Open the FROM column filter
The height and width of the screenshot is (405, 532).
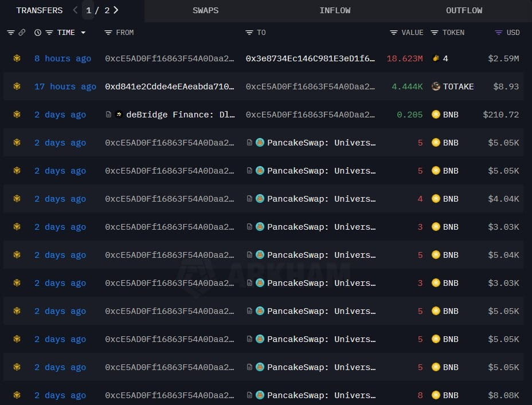pyautogui.click(x=108, y=33)
